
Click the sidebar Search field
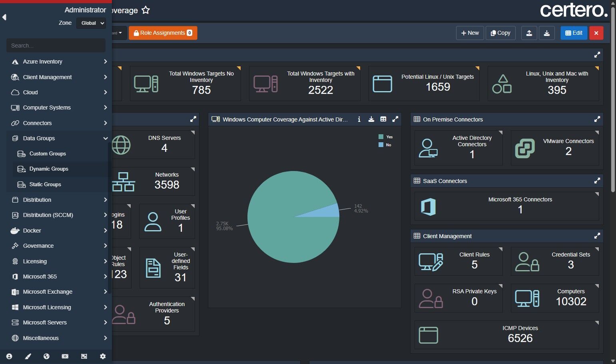(56, 46)
